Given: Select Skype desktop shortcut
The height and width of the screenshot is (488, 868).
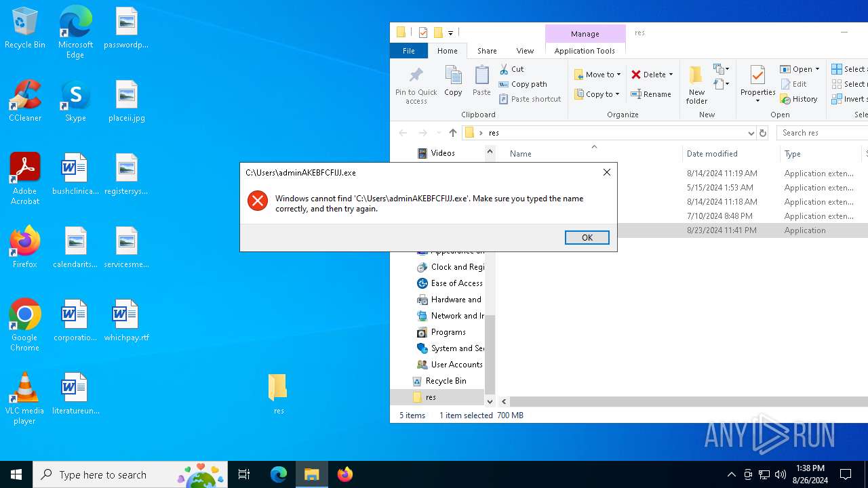Looking at the screenshot, I should pos(75,102).
